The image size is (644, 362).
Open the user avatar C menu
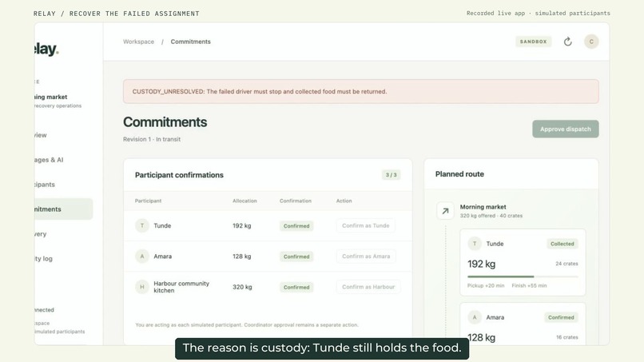click(x=591, y=42)
